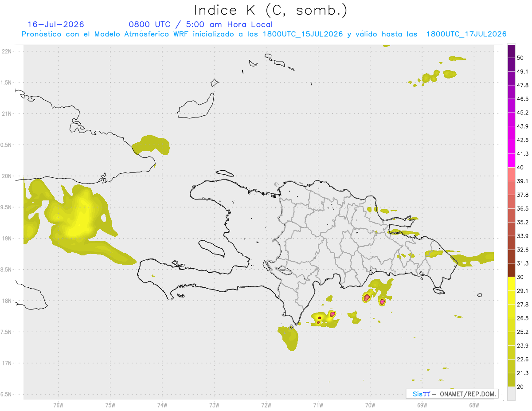Select the salmon swatch between 39.1 and 40
The image size is (532, 411).
coord(511,174)
